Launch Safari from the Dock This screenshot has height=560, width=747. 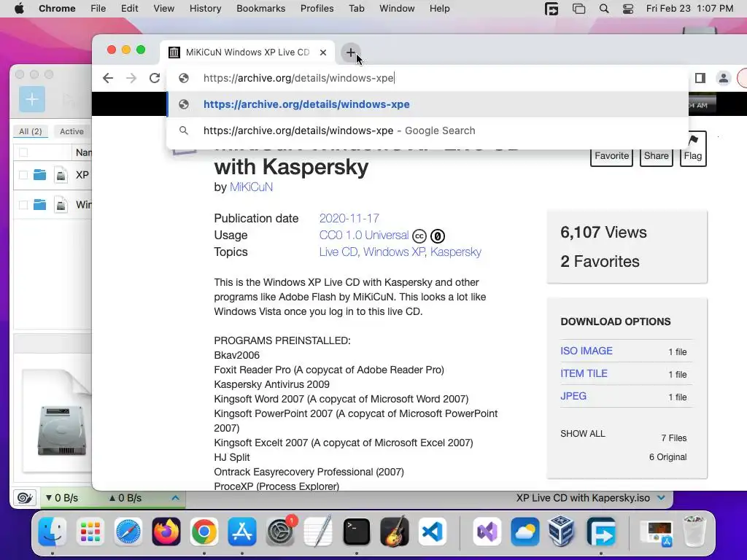coord(128,532)
